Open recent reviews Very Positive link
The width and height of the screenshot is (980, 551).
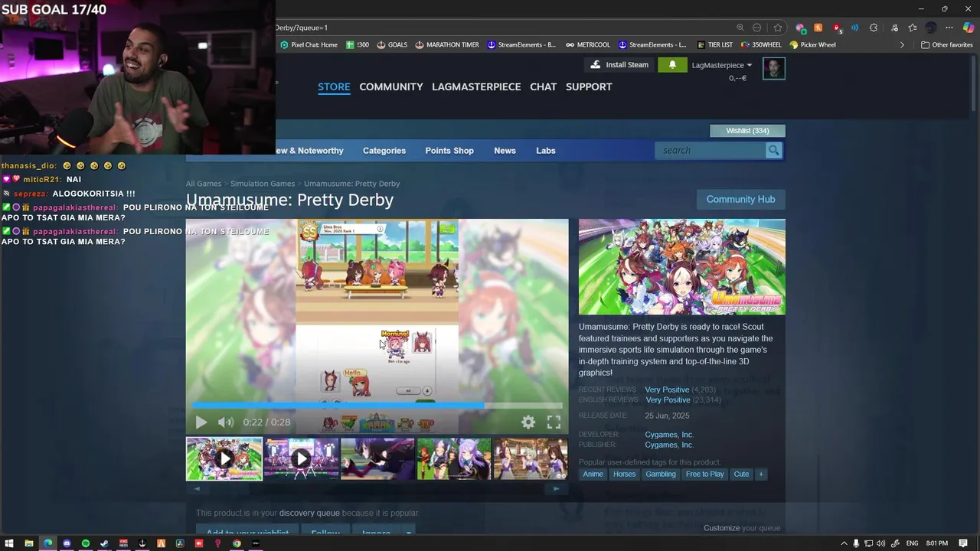pyautogui.click(x=667, y=390)
